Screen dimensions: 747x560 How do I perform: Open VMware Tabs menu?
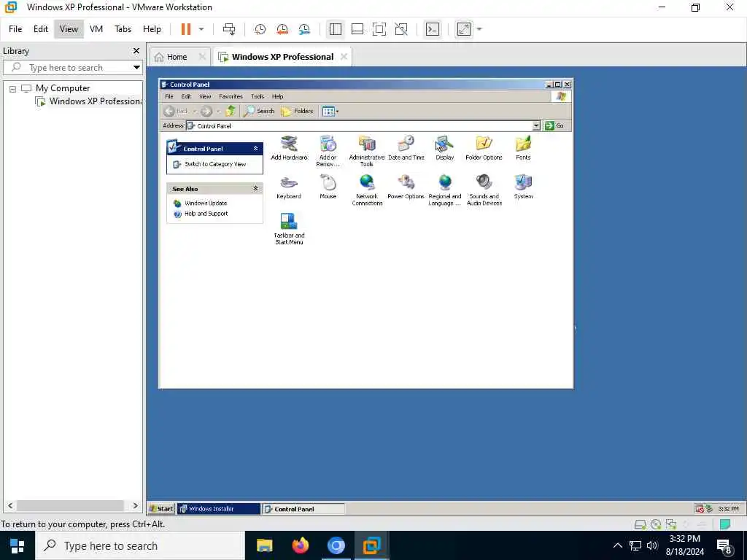(x=123, y=29)
